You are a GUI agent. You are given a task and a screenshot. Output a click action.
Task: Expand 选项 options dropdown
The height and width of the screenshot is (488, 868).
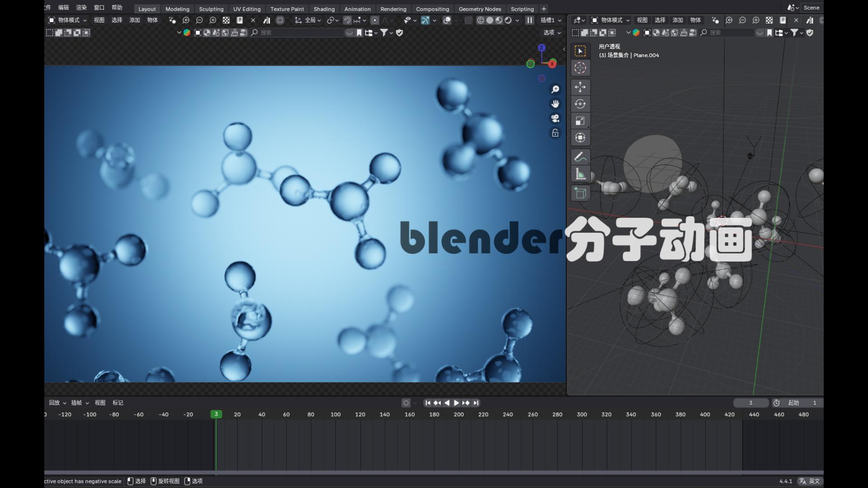(552, 33)
